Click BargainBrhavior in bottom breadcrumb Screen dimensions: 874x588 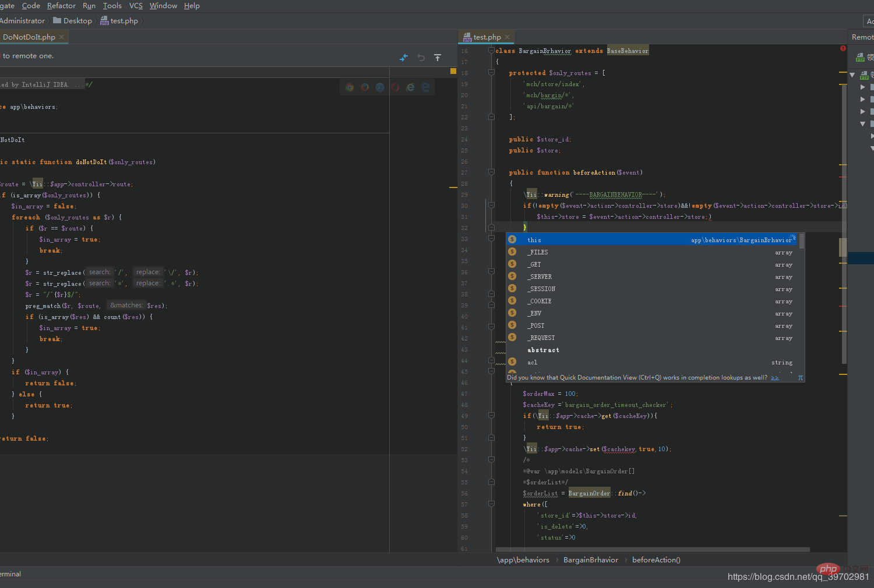tap(591, 560)
